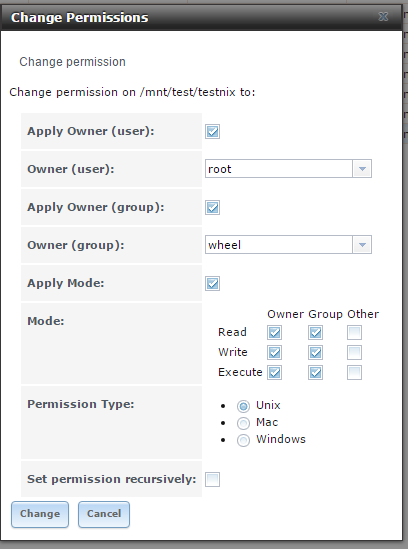Expand the Owner (group) dropdown arrow

coord(362,245)
